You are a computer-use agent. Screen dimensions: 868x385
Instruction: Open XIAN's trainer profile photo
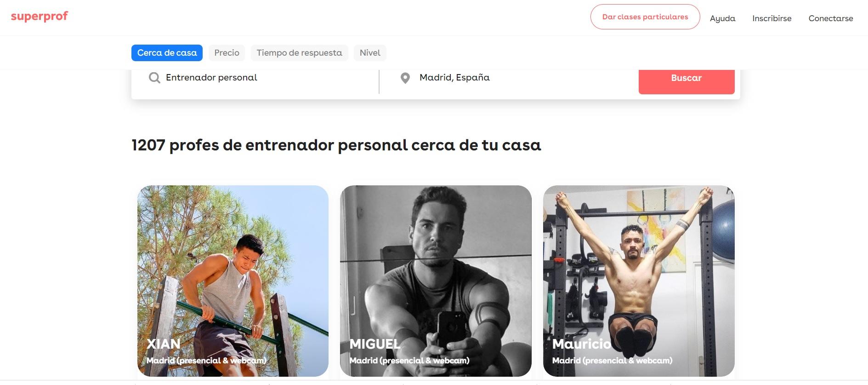click(233, 281)
